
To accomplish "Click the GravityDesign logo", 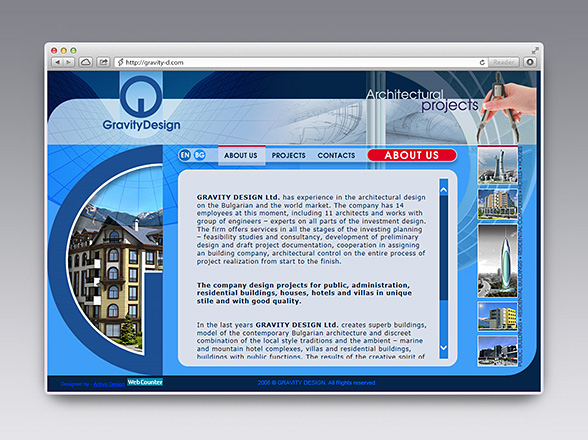I will 141,103.
